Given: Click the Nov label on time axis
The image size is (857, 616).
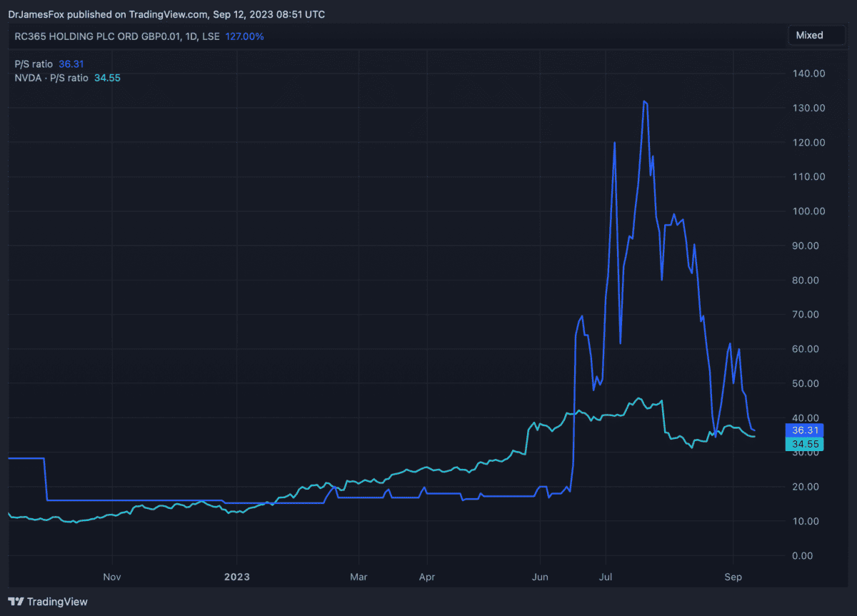Looking at the screenshot, I should point(112,575).
